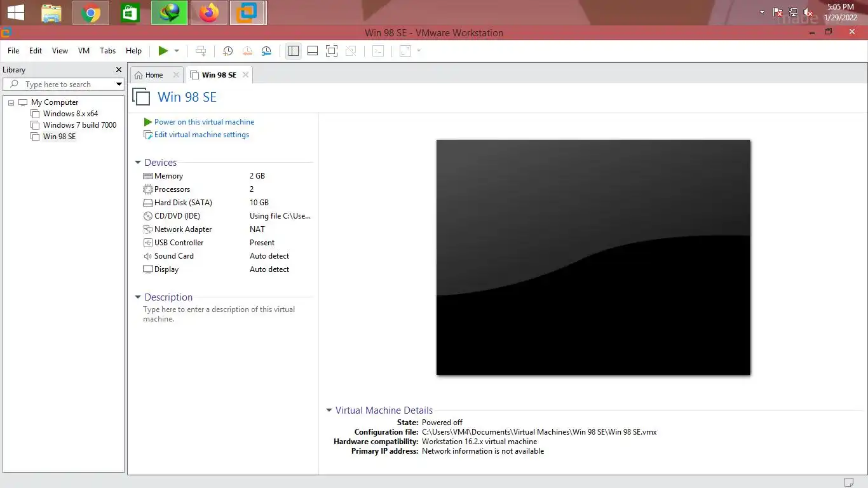868x488 pixels.
Task: Click the virtual machine screen preview
Action: coord(593,257)
